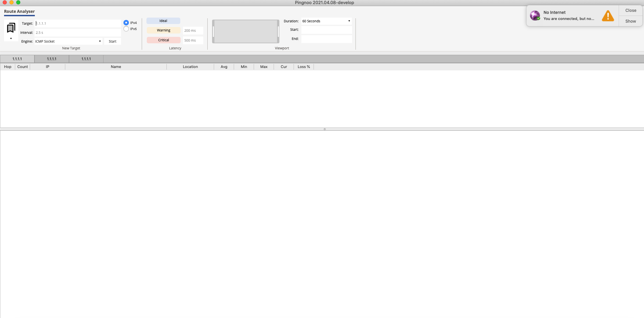Close the No Internet notification

[x=630, y=10]
